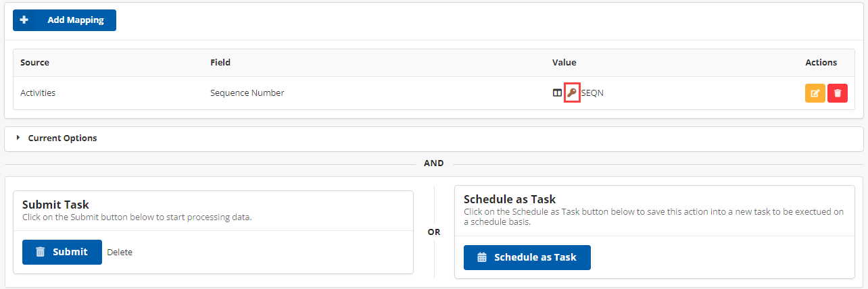
Task: Click the Value column header
Action: (x=564, y=62)
